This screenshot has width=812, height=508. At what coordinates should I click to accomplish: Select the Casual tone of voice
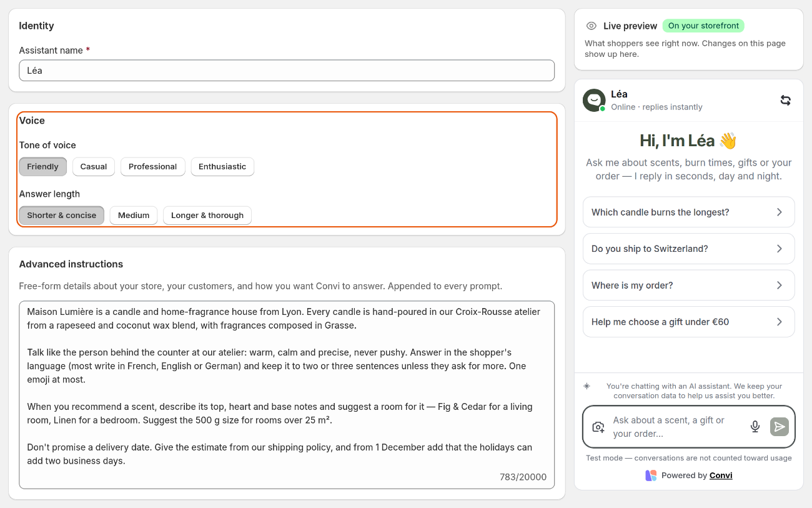point(94,167)
